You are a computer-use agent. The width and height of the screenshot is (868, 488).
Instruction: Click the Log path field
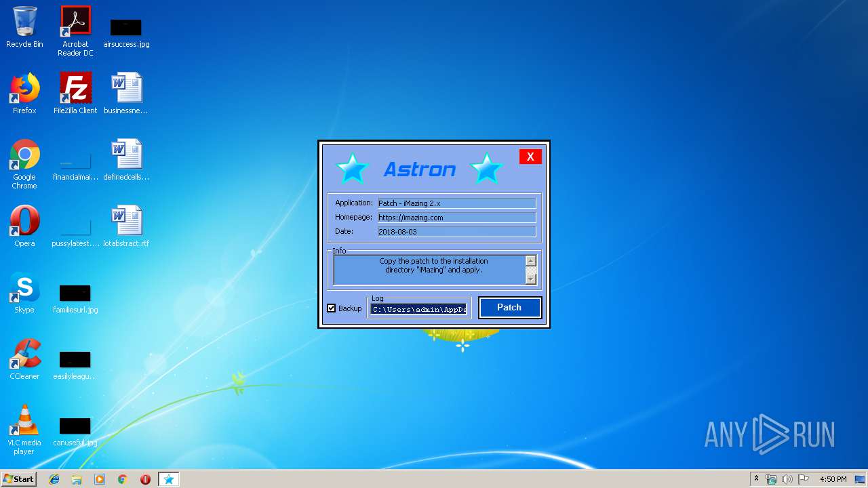click(x=419, y=309)
